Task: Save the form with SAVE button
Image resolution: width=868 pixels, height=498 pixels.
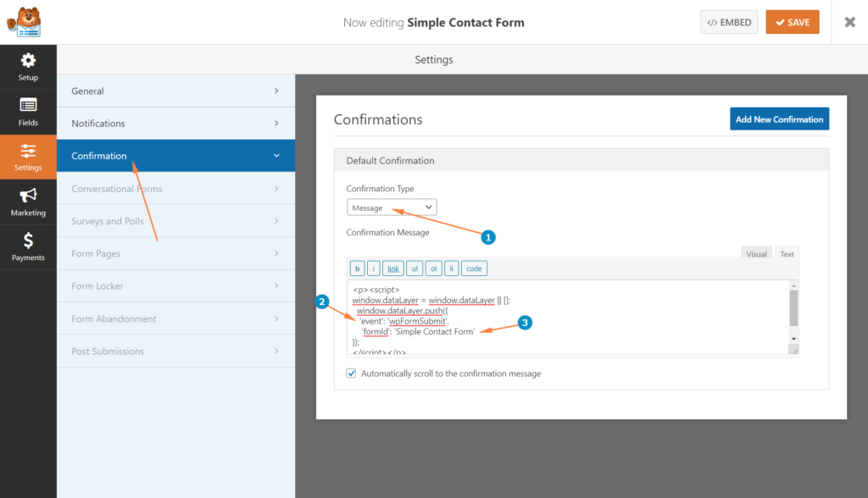Action: [x=793, y=22]
